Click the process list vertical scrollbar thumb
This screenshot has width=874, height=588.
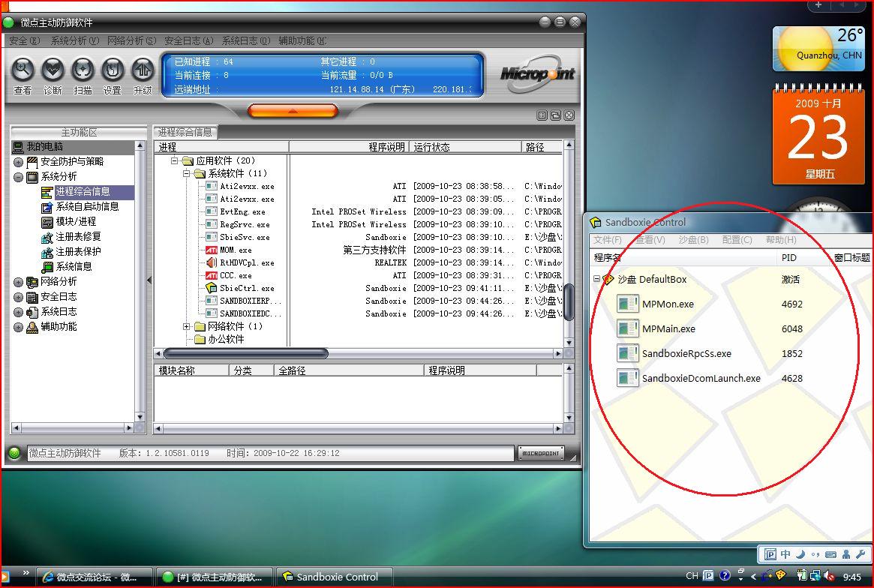click(x=569, y=303)
